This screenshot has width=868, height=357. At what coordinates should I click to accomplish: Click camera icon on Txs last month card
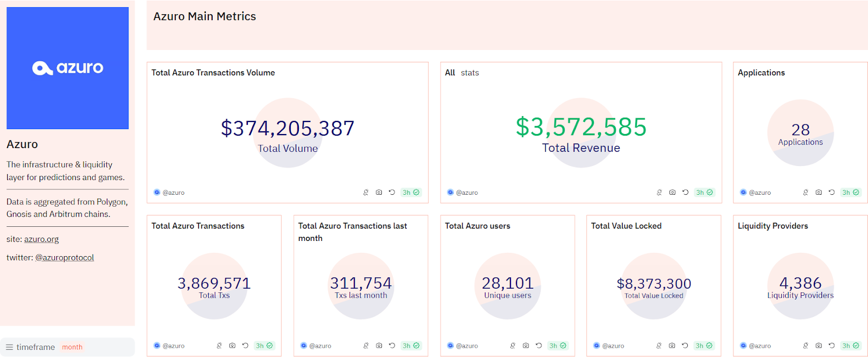point(379,346)
